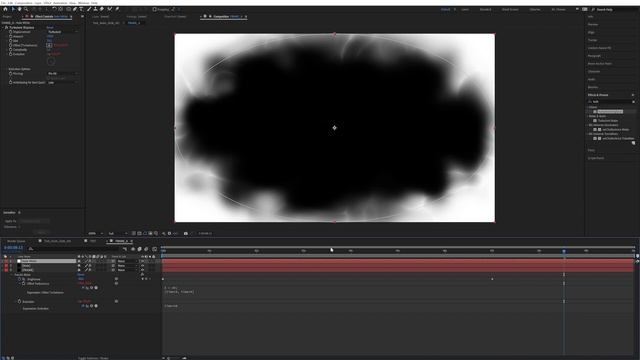Select the Roto Brush tool
This screenshot has width=640, height=360.
110,9
